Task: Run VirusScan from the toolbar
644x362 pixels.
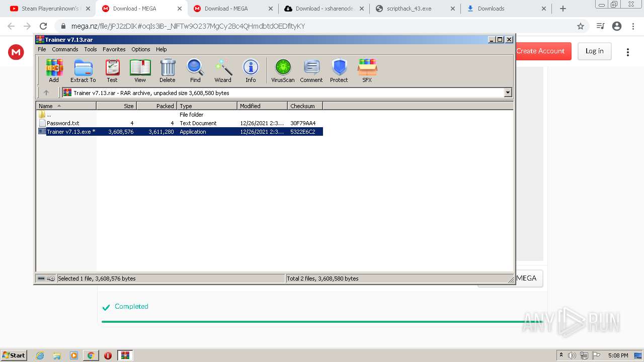Action: tap(283, 70)
